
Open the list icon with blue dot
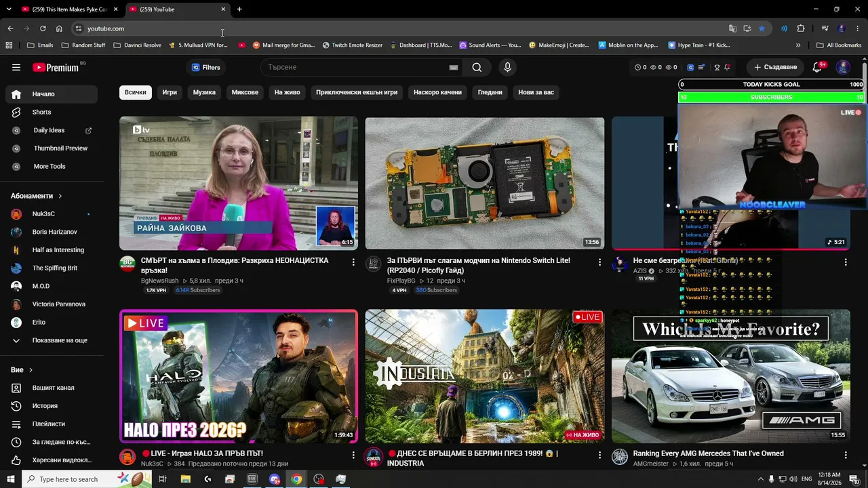coord(702,67)
